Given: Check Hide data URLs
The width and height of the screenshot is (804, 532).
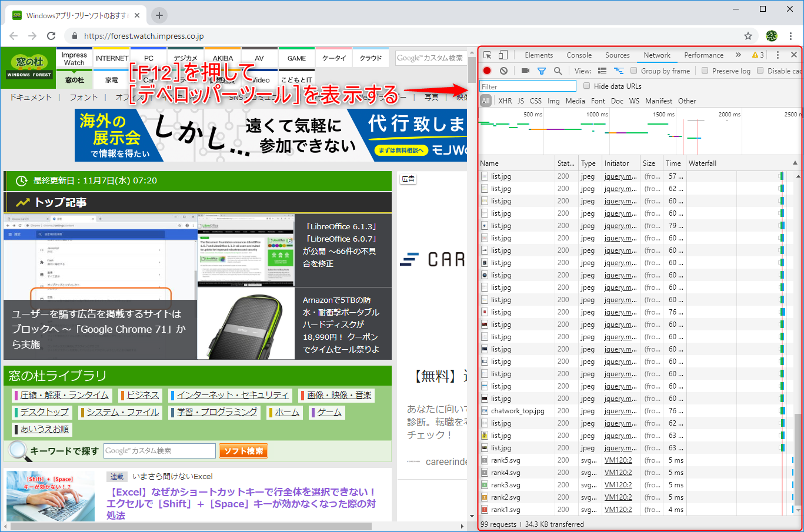Looking at the screenshot, I should (x=586, y=86).
